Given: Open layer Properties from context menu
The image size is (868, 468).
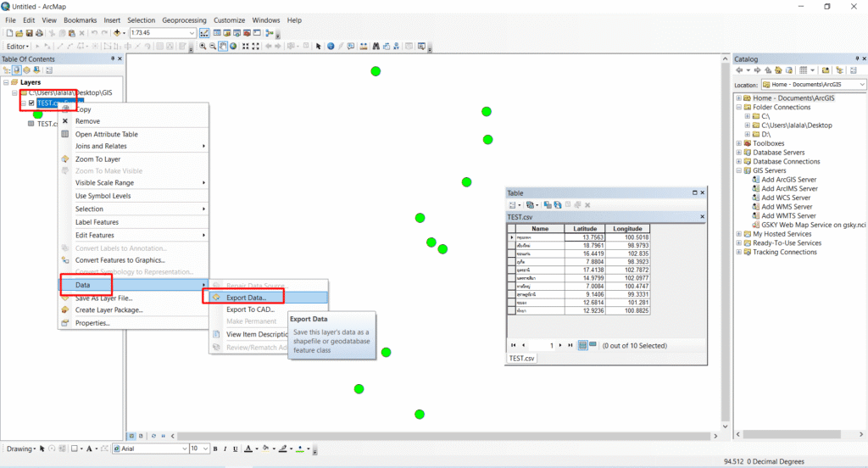Looking at the screenshot, I should 92,323.
